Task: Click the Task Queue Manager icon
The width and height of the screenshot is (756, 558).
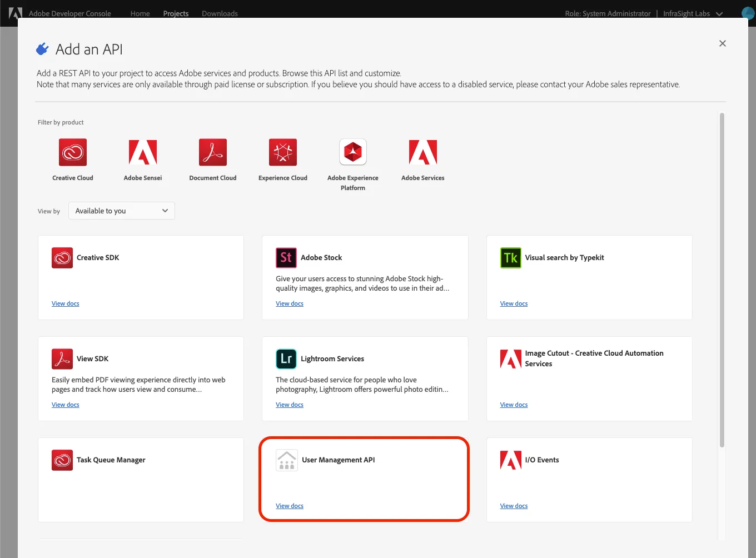Action: coord(62,460)
